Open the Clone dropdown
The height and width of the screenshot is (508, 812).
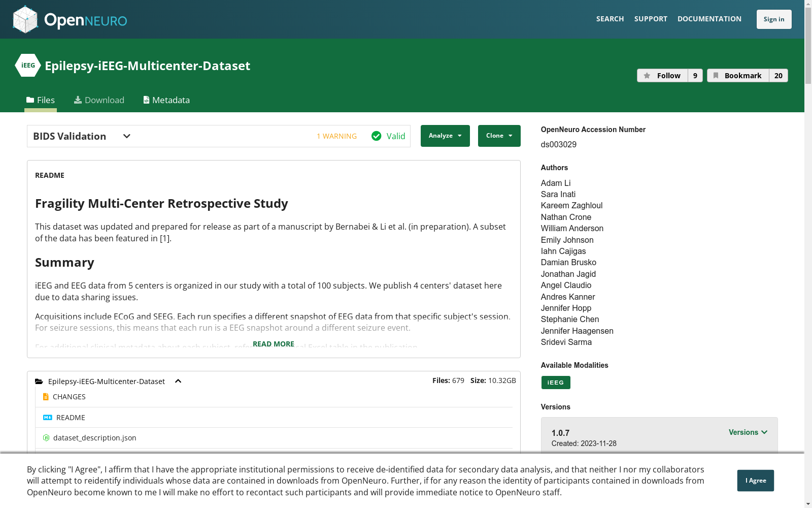tap(499, 136)
